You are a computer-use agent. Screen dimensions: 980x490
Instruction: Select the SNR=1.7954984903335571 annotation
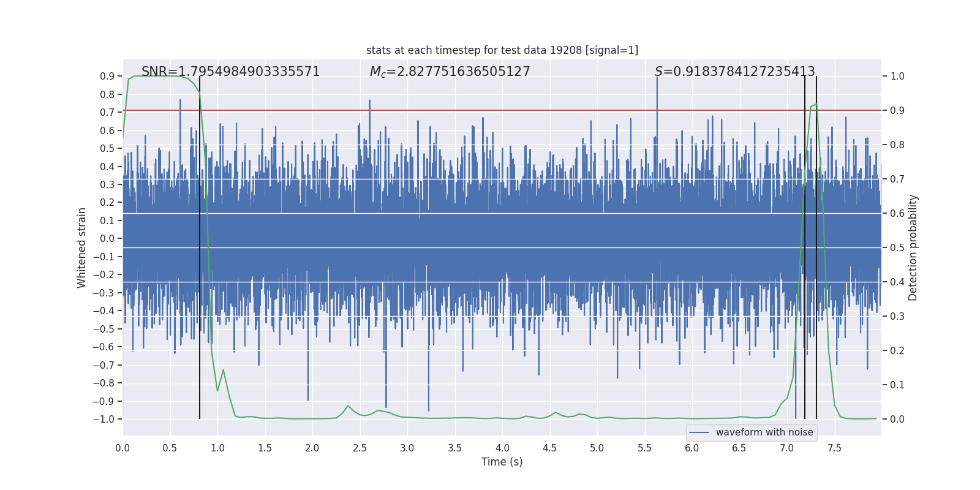click(x=231, y=72)
